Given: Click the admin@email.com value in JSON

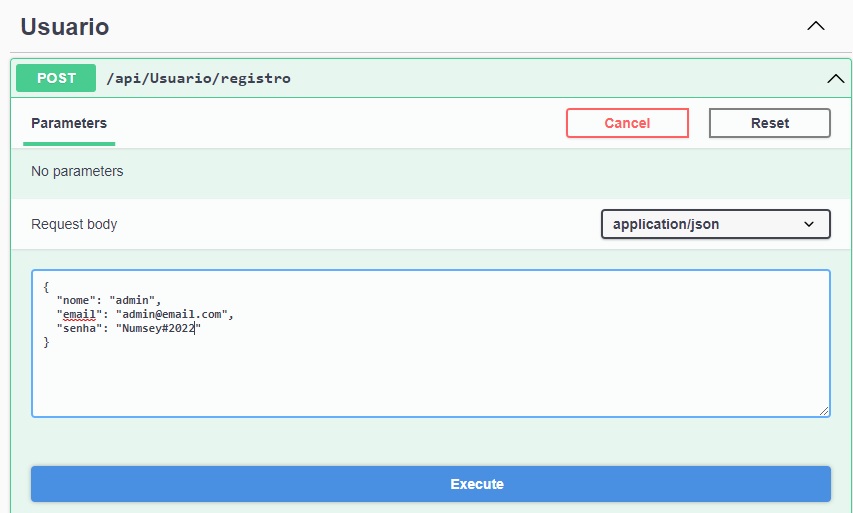Looking at the screenshot, I should pos(172,314).
